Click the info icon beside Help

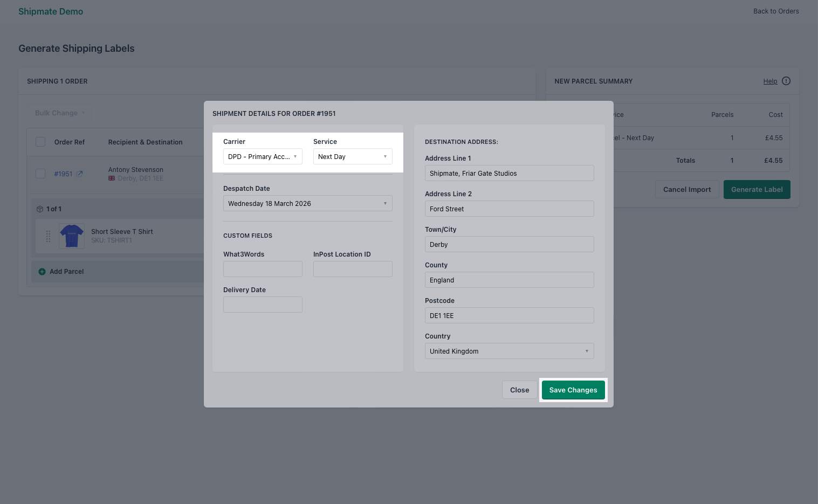(786, 81)
